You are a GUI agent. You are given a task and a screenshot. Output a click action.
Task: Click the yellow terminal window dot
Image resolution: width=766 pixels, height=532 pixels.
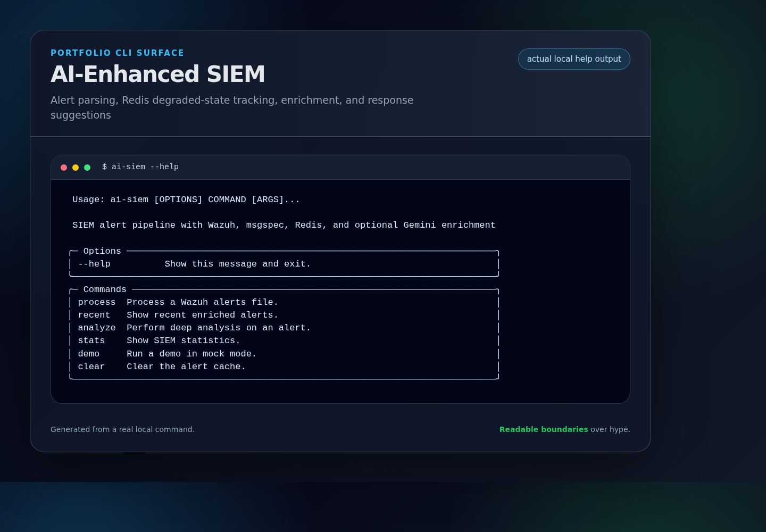tap(76, 168)
